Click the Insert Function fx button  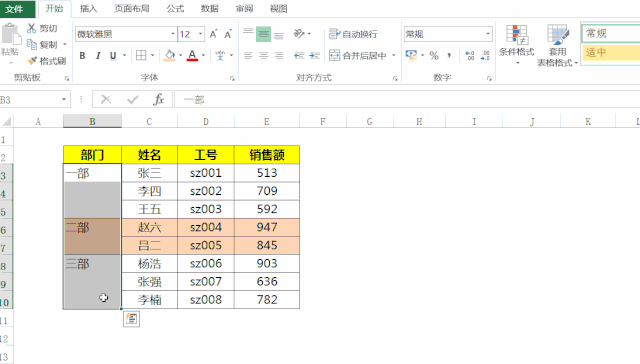[158, 100]
